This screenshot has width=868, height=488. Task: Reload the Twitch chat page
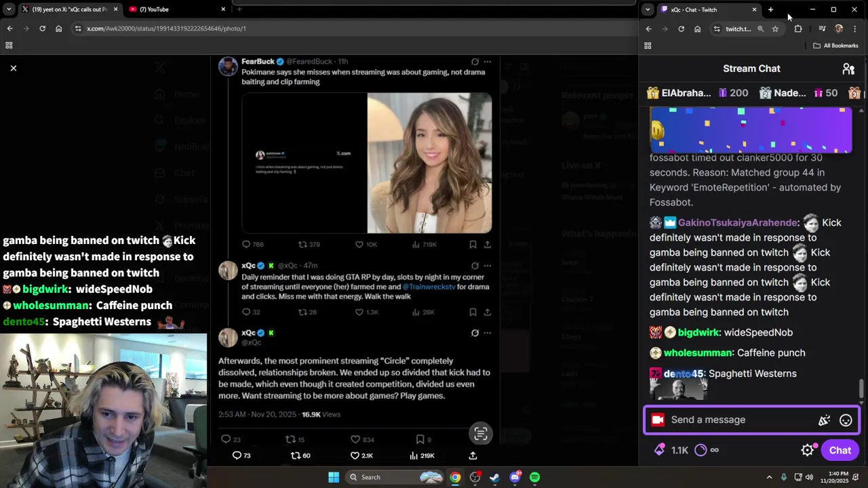[x=681, y=28]
